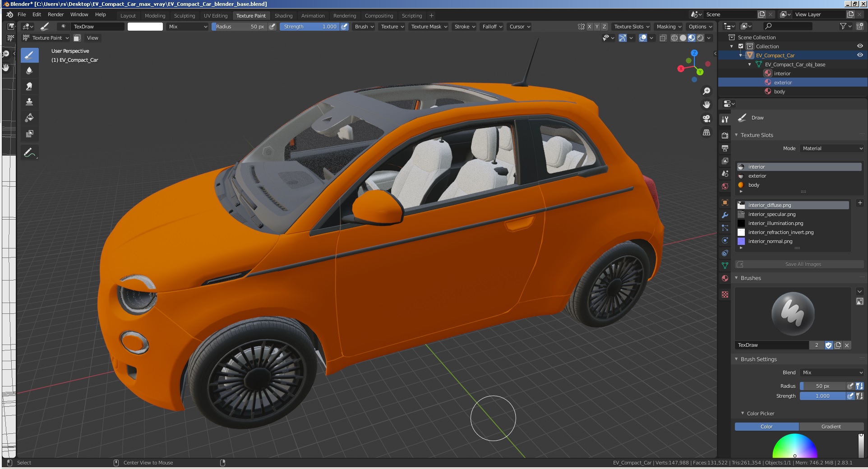The image size is (868, 469).
Task: Open the Stroke settings dropdown
Action: click(465, 27)
